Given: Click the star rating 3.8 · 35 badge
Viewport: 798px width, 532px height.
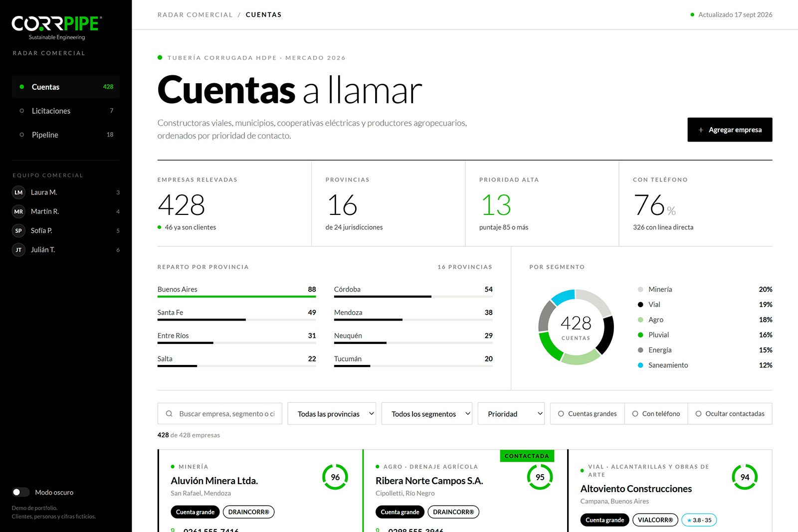Looking at the screenshot, I should [699, 520].
